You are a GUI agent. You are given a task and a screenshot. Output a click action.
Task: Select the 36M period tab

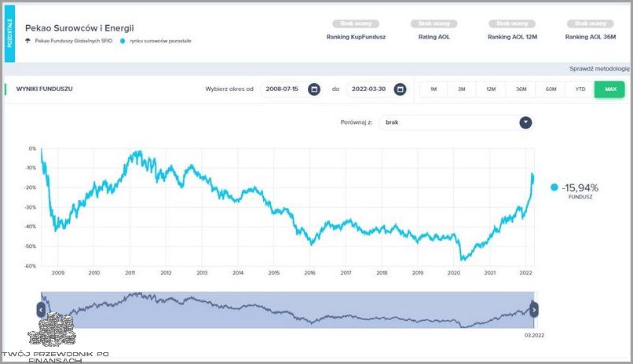pos(521,89)
